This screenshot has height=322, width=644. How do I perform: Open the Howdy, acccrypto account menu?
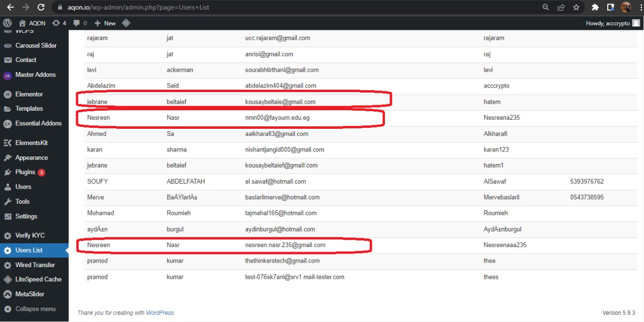tap(612, 23)
